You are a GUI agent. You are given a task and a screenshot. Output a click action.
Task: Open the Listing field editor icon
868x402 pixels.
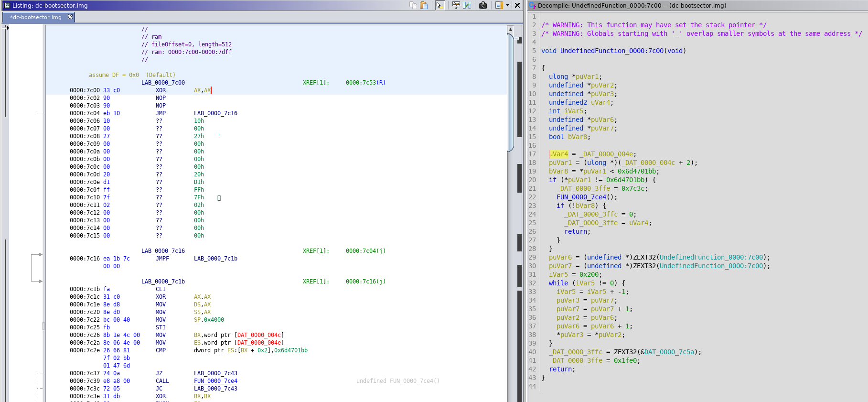[456, 5]
